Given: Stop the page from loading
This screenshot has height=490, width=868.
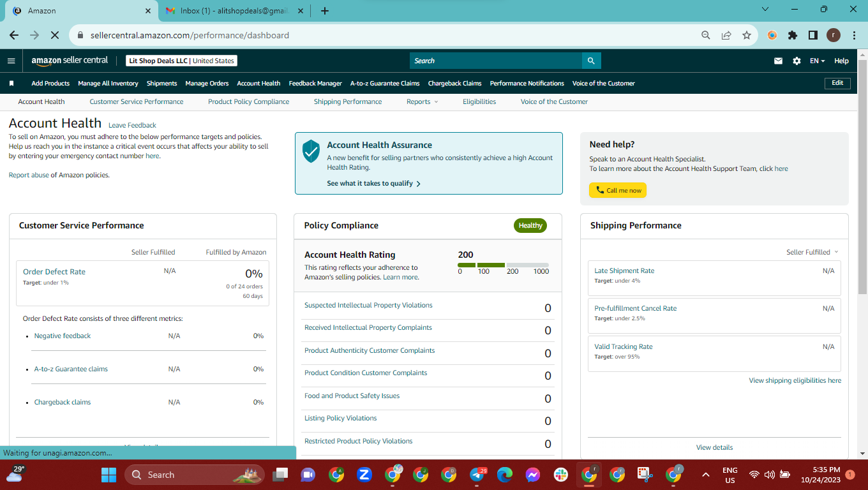Looking at the screenshot, I should pos(56,35).
